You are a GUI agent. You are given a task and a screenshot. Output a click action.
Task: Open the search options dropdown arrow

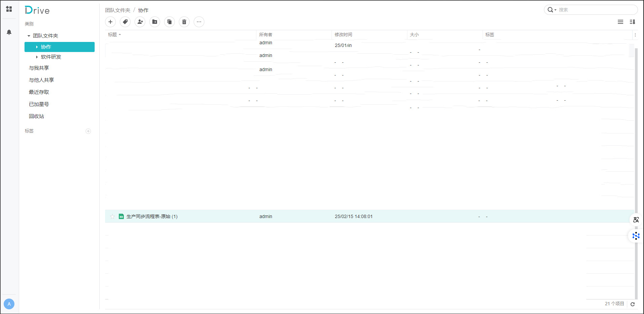point(555,10)
